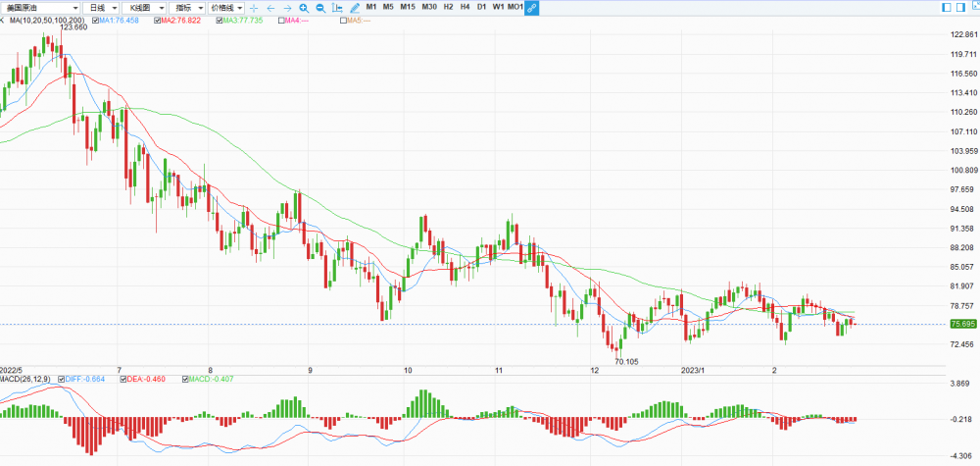Viewport: 980px width, 466px height.
Task: Open the 价格线 price line dropdown
Action: pos(226,8)
